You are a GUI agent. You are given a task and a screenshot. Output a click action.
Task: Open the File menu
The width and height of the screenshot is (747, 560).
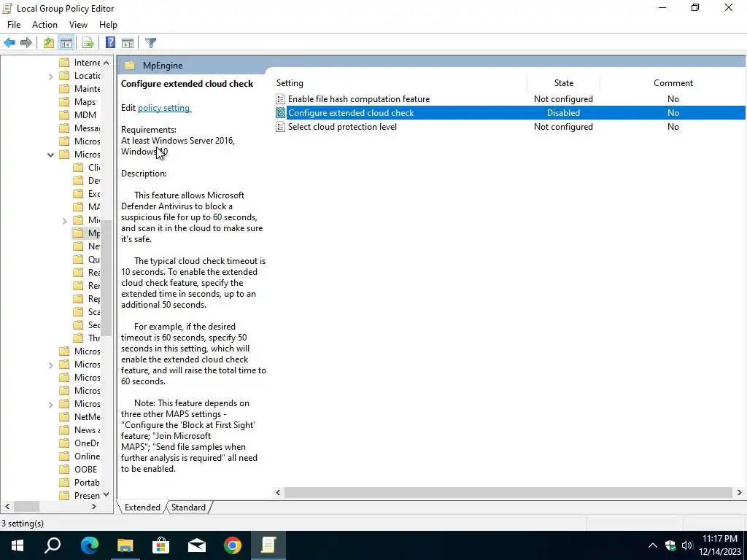[14, 25]
